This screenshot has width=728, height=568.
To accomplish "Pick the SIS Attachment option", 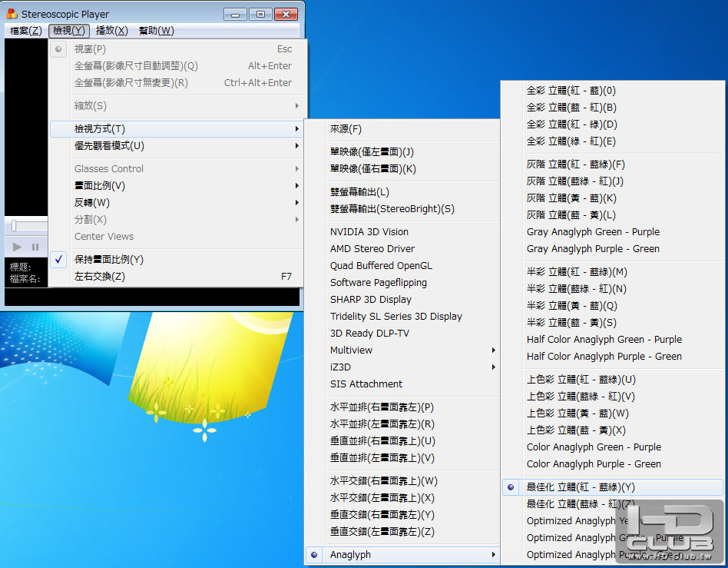I will (x=402, y=384).
